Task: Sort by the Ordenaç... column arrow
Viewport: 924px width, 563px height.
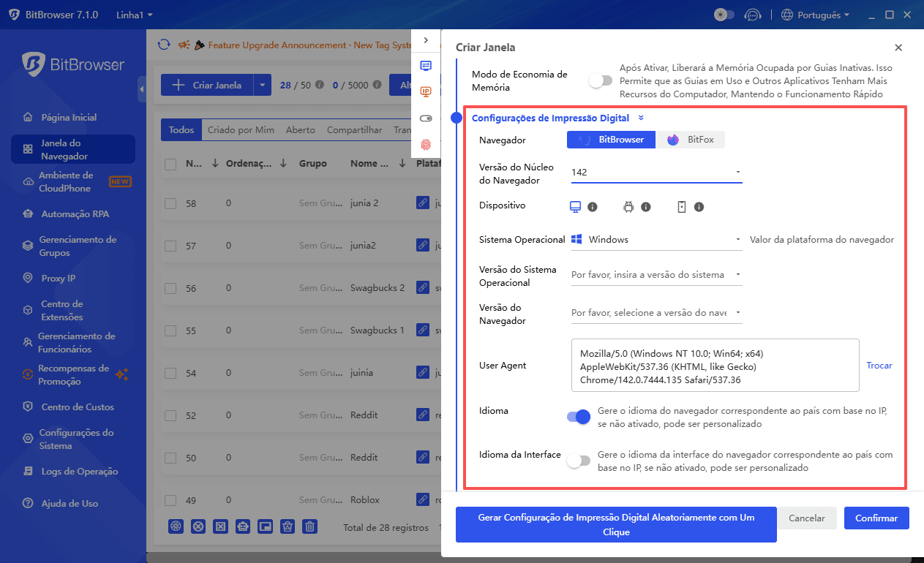Action: pyautogui.click(x=283, y=164)
